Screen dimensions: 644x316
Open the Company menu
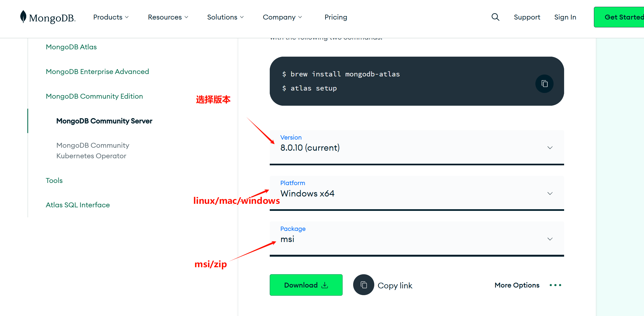pos(282,17)
